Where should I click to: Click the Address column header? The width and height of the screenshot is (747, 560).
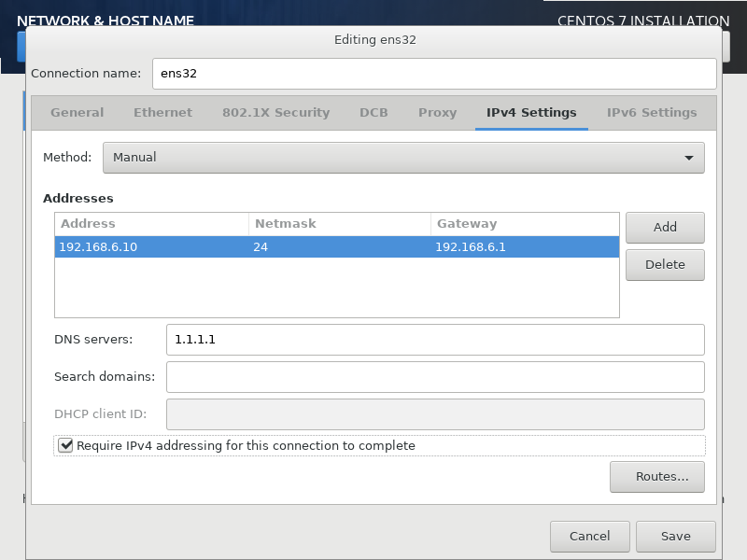pos(151,224)
